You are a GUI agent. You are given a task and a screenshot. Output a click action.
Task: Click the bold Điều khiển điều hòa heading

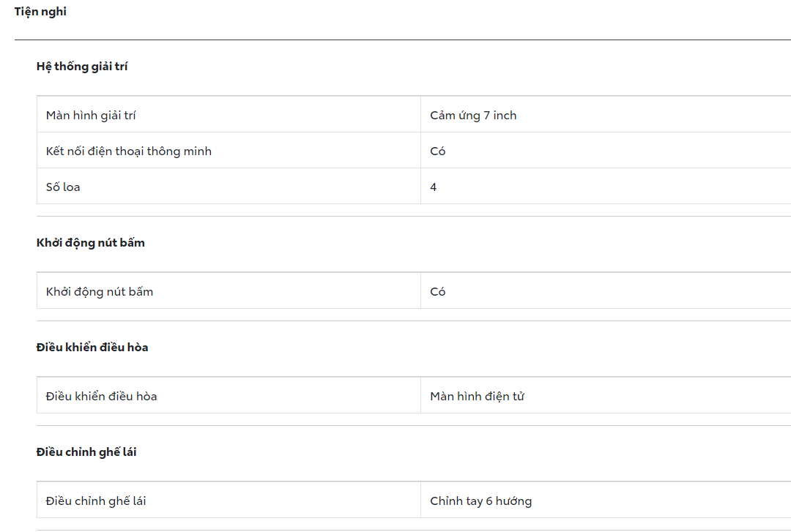click(92, 348)
